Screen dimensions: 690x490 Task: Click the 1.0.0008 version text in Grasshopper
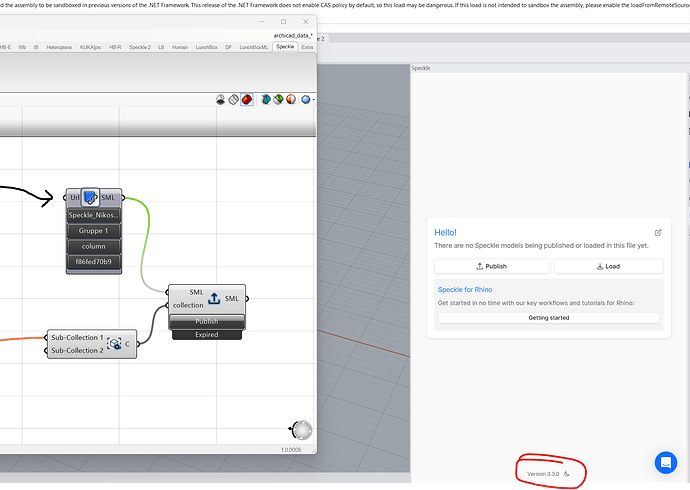tap(291, 450)
